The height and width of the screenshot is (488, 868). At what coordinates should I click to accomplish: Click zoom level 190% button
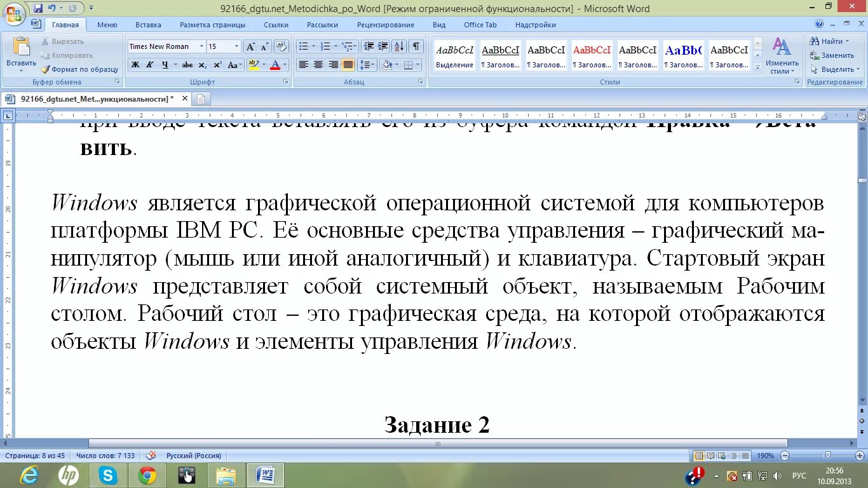[x=765, y=456]
